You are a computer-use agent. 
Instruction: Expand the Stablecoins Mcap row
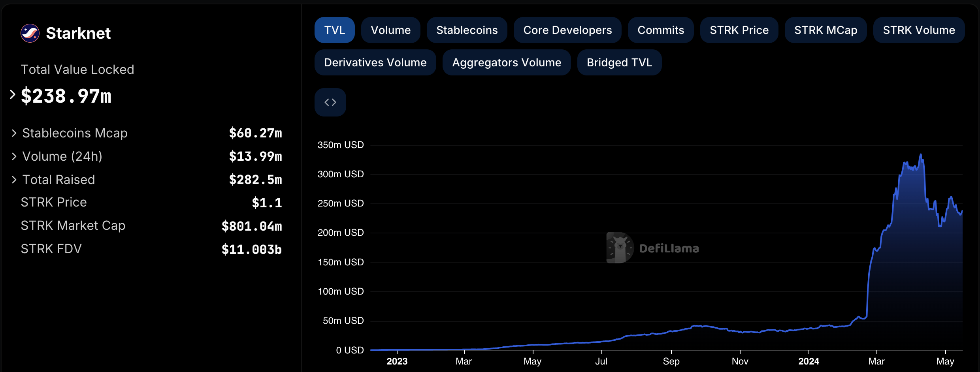pyautogui.click(x=14, y=133)
